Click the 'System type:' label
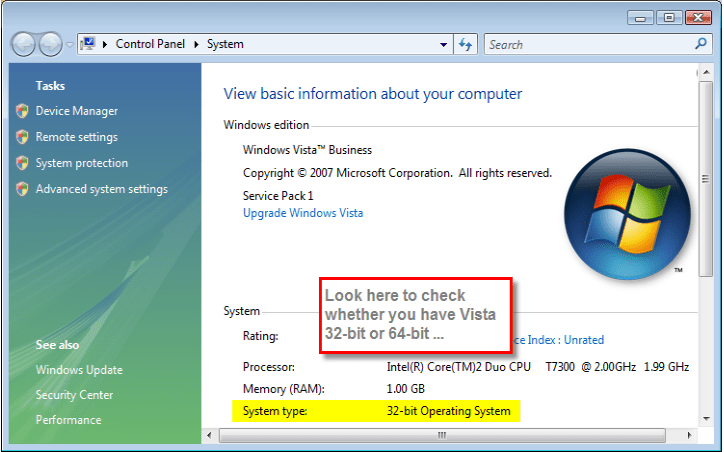724x452 pixels. [275, 411]
